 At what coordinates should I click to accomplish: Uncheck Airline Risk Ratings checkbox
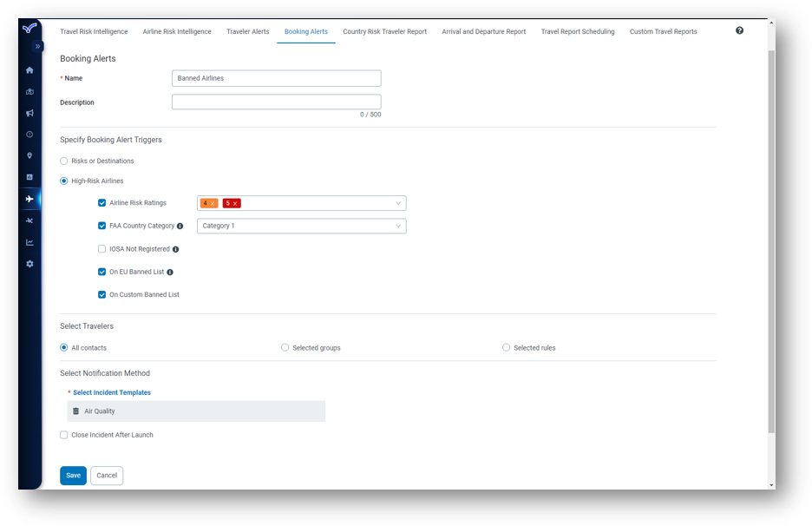[102, 202]
